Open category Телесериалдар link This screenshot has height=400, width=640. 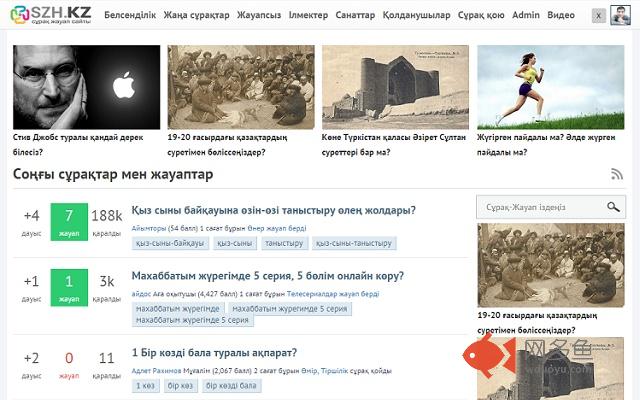click(311, 294)
